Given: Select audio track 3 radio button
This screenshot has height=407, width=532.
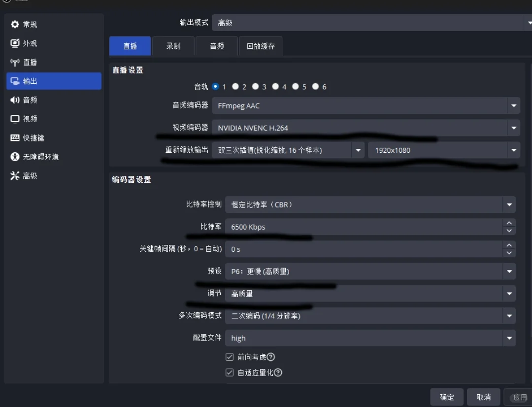Looking at the screenshot, I should pyautogui.click(x=256, y=86).
